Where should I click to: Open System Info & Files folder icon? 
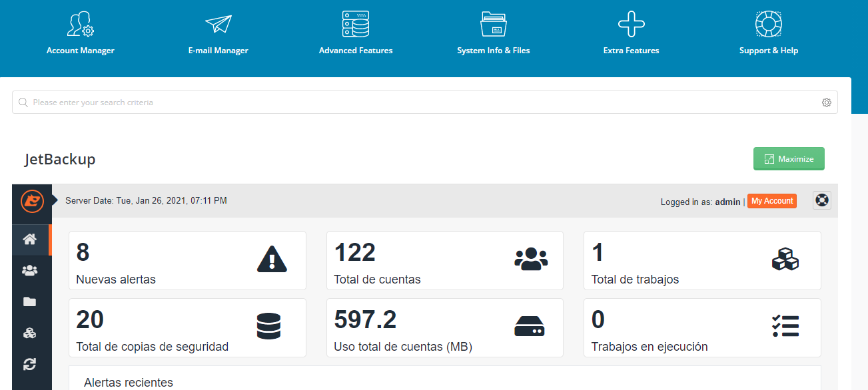coord(494,24)
